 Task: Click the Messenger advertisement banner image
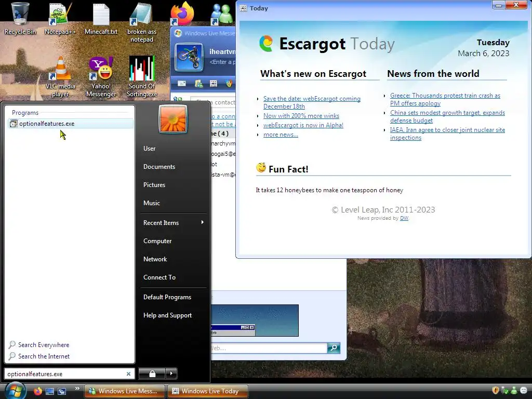coord(255,320)
